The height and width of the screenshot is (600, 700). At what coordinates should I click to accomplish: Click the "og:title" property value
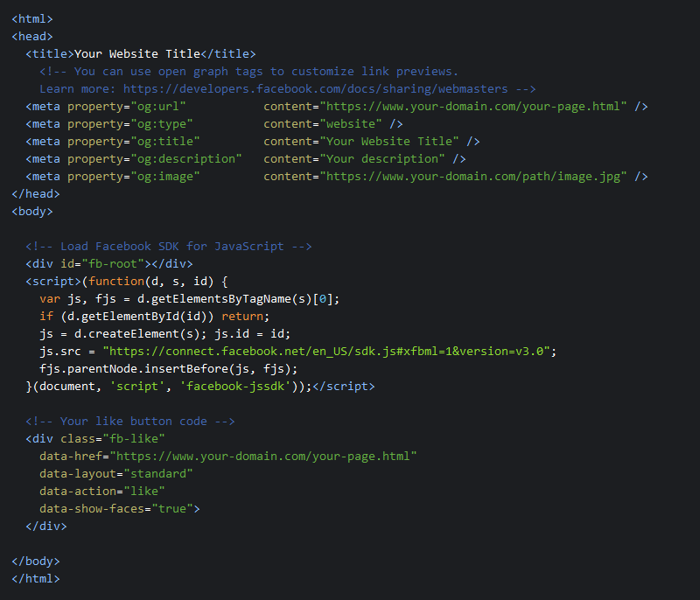[x=165, y=142]
